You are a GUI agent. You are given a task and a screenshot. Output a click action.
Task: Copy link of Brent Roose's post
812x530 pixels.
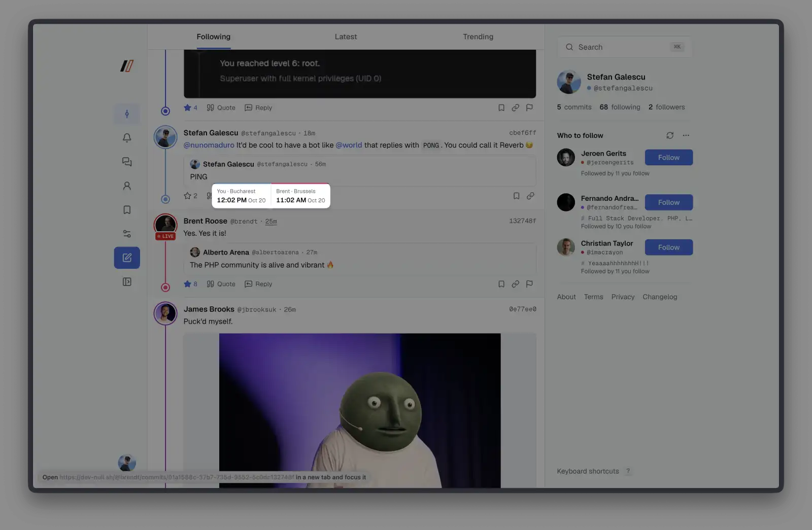515,284
